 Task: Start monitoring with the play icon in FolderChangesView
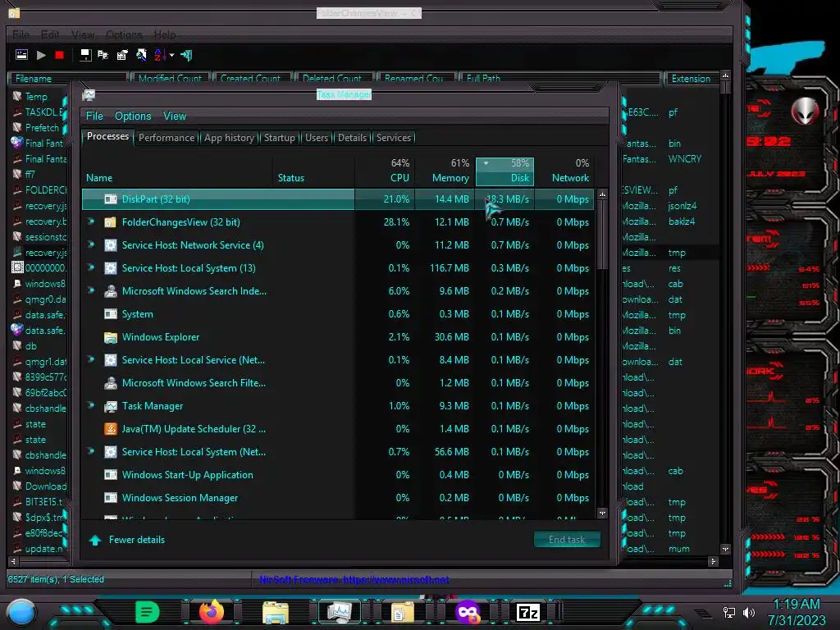coord(41,55)
